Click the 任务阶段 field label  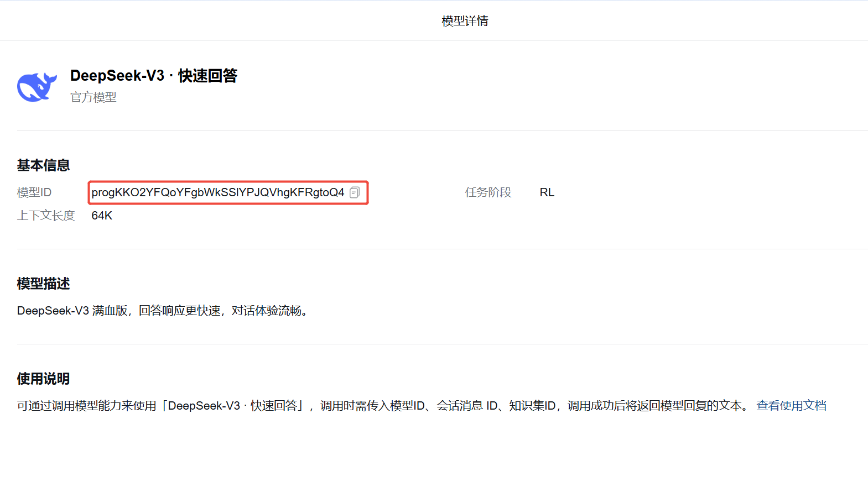[488, 192]
